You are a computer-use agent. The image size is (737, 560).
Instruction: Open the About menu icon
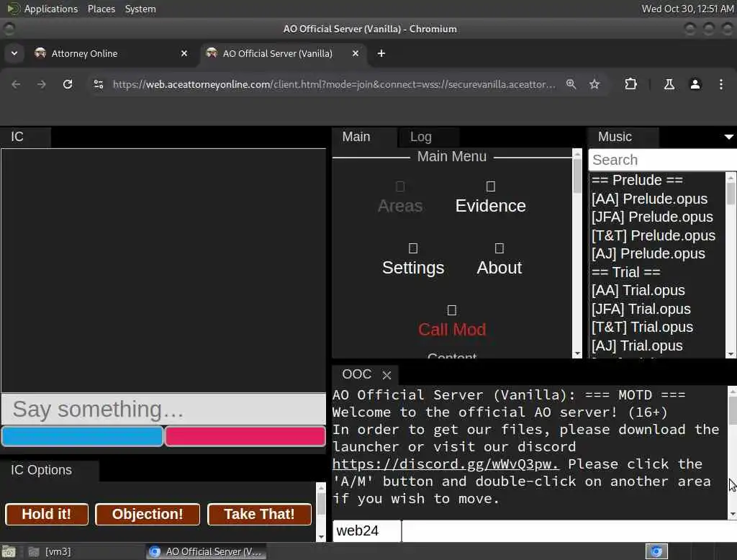pos(499,248)
